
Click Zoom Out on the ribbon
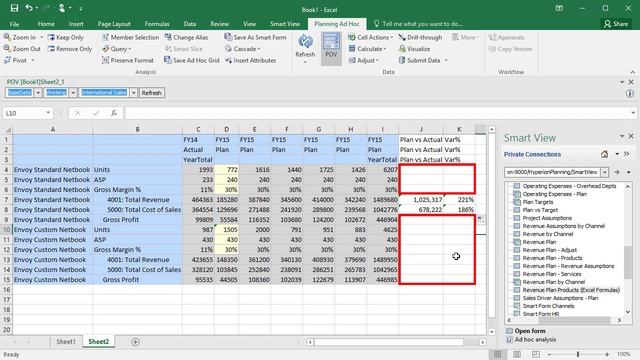point(22,49)
